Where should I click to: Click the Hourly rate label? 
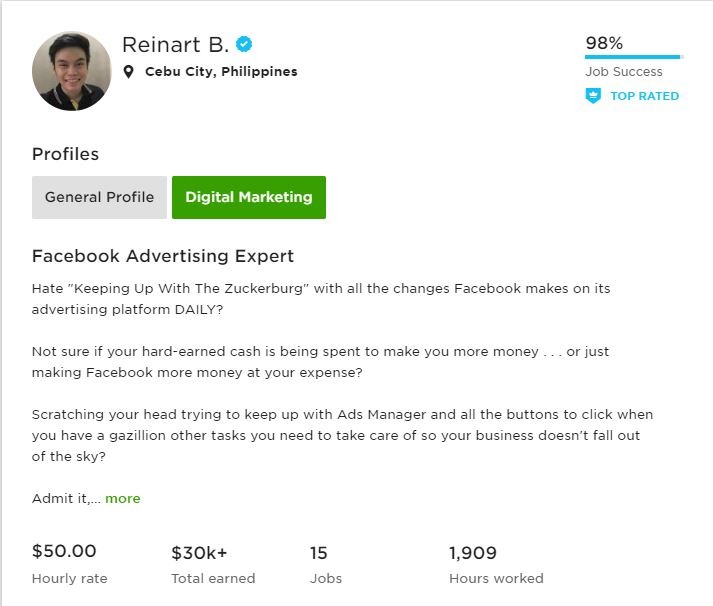pyautogui.click(x=70, y=578)
